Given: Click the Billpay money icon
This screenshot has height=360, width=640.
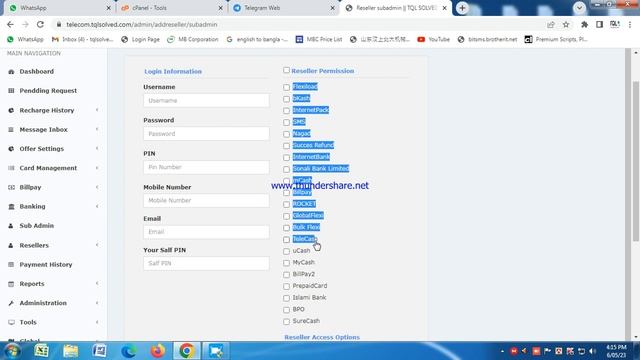Looking at the screenshot, I should tap(11, 187).
